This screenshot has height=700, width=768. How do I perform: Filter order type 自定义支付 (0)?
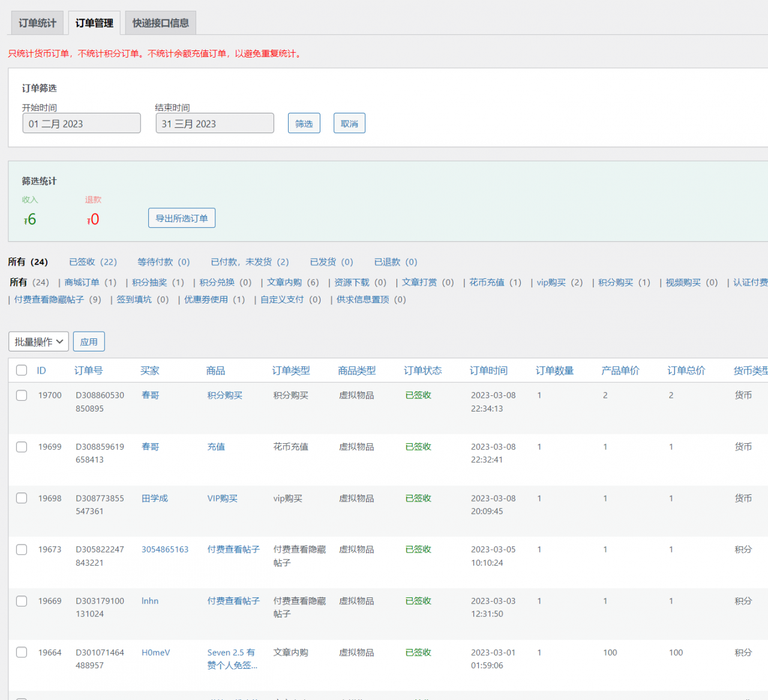click(x=291, y=299)
